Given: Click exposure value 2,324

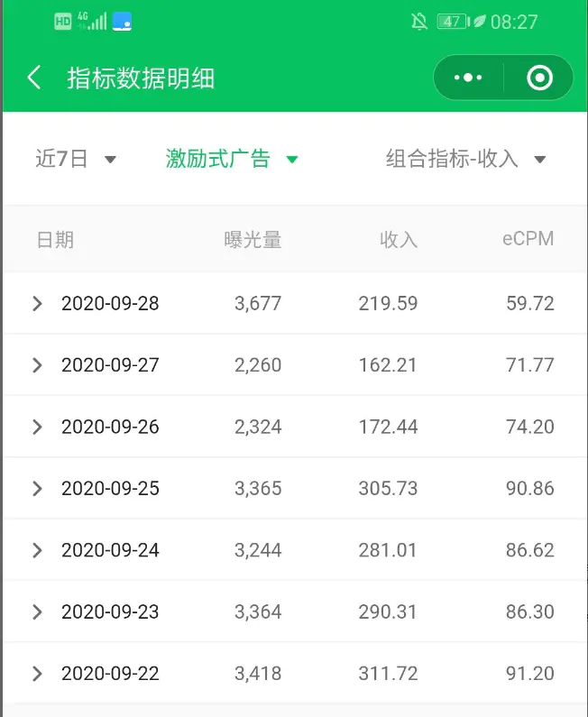Looking at the screenshot, I should click(x=258, y=427).
